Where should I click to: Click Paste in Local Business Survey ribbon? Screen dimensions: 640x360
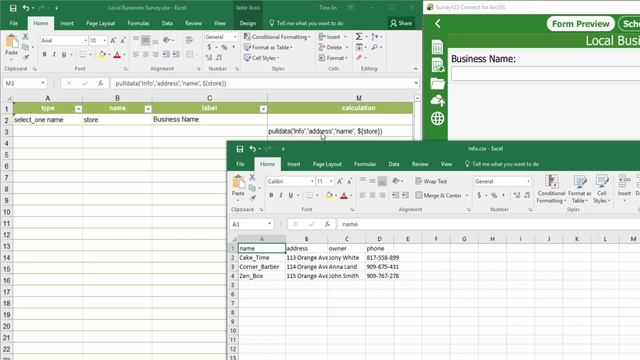11,45
